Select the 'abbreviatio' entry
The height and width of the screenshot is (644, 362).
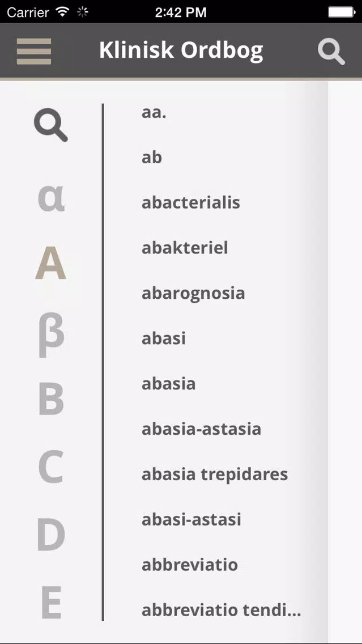click(x=190, y=565)
